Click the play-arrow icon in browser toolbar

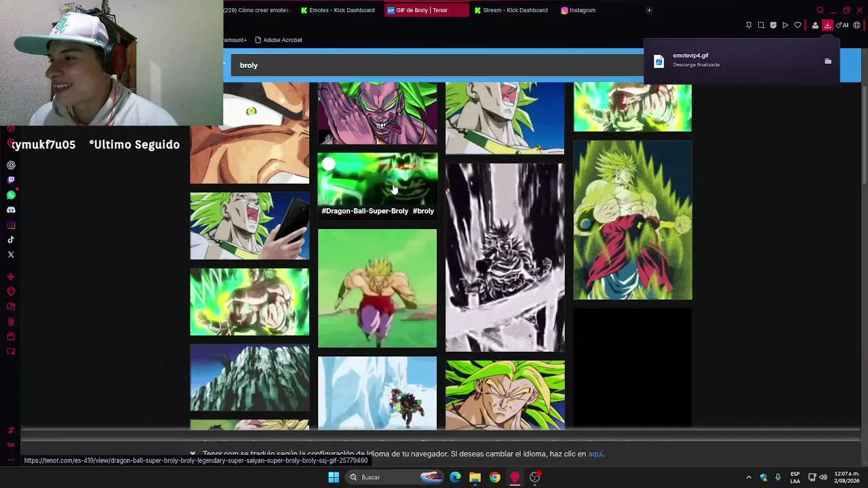(x=785, y=25)
